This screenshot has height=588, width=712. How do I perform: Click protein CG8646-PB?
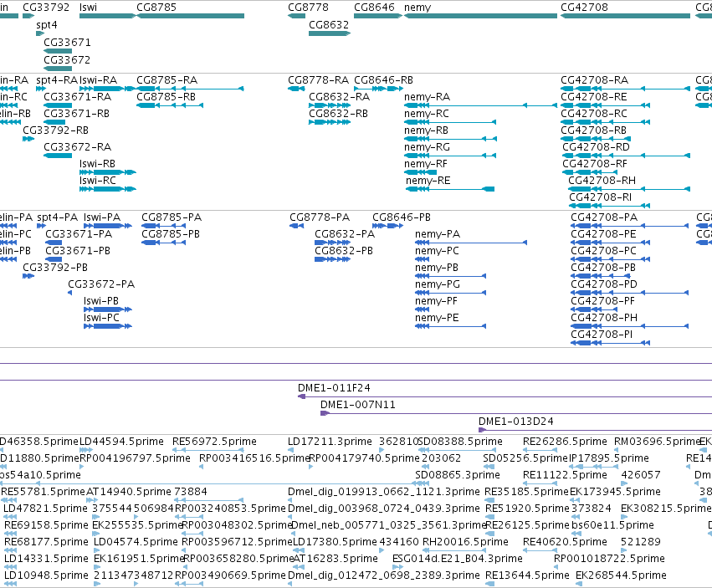(x=387, y=226)
